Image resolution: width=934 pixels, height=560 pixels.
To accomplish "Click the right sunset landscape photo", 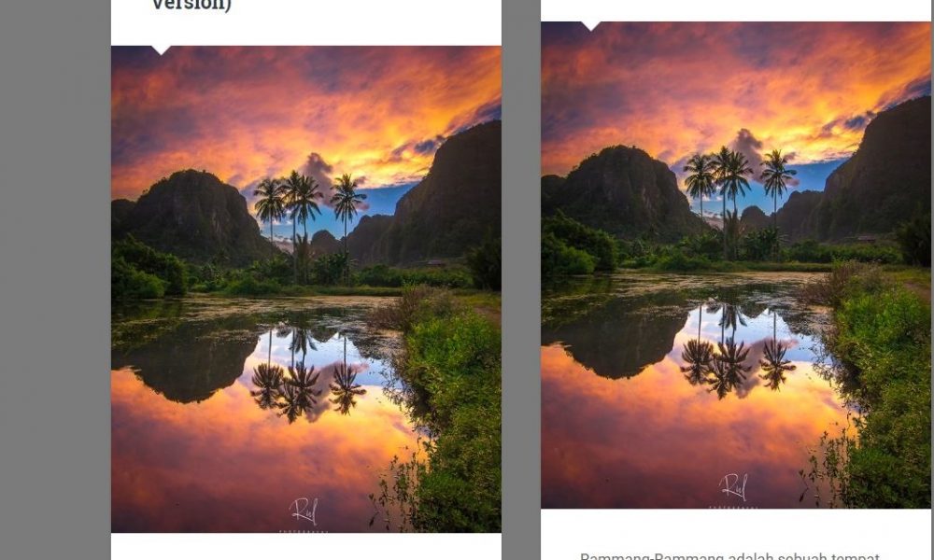I will [735, 266].
